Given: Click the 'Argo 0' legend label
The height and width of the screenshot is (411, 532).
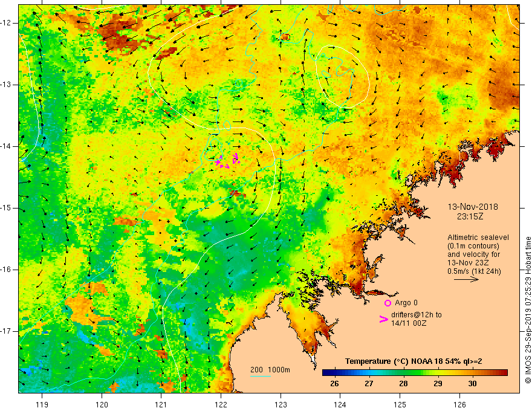Looking at the screenshot, I should (406, 303).
